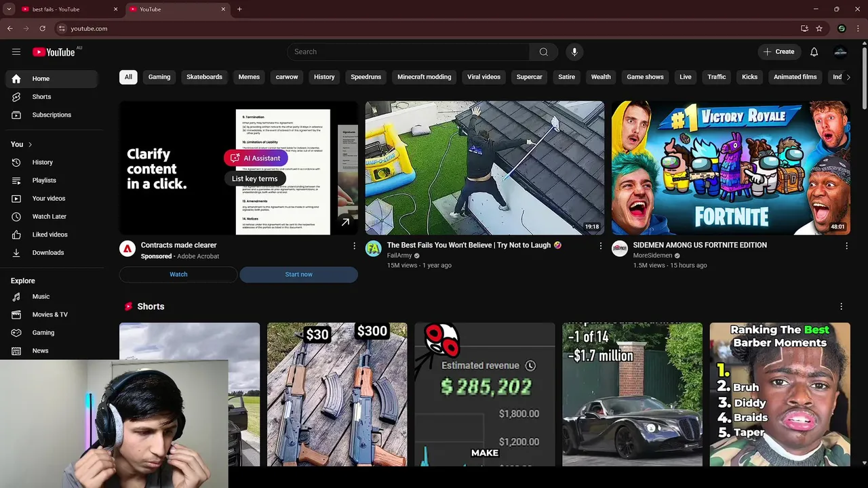The width and height of the screenshot is (868, 488).
Task: Open The Best Fails video thumbnail
Action: click(485, 168)
